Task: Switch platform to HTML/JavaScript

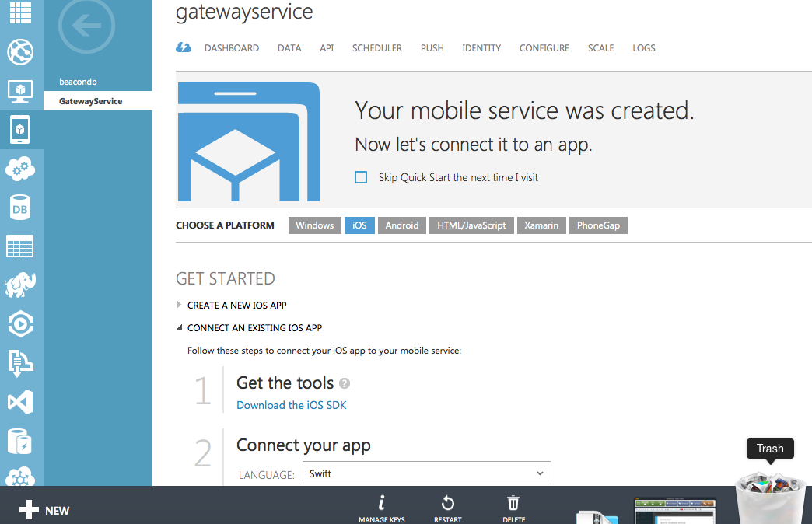Action: pos(471,225)
